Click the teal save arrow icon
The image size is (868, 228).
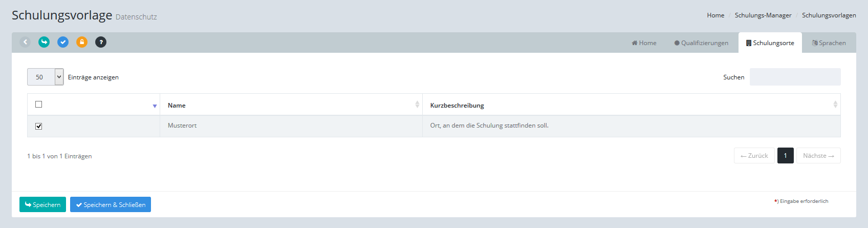(x=44, y=42)
